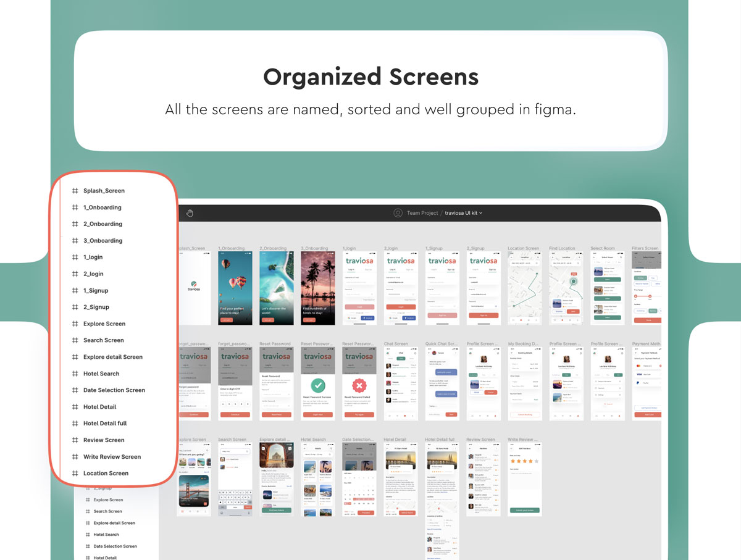Select 2_Onboarding layer in highlighted list

pyautogui.click(x=103, y=224)
